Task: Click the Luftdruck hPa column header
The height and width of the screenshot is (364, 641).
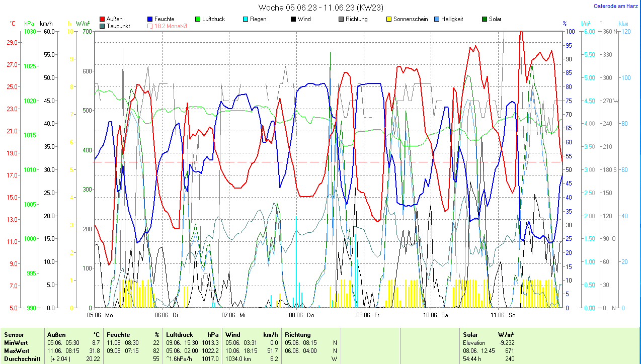Action: [x=193, y=334]
